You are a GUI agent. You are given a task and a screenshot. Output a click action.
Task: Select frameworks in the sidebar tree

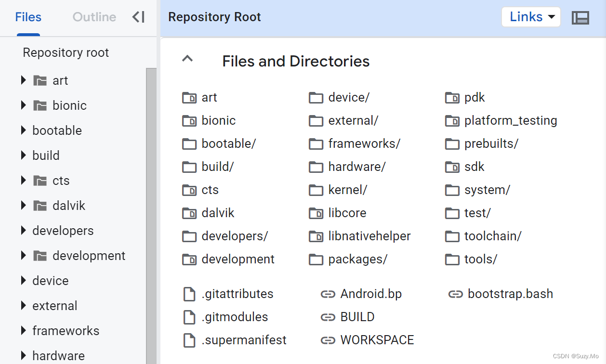coord(66,331)
